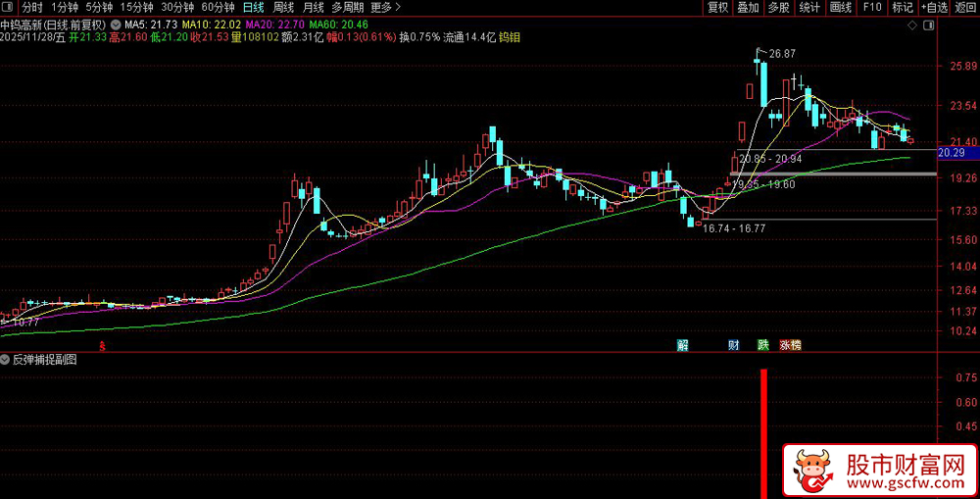Screen dimensions: 980x499
Task: Click the 19.35 - 19.60 gap label
Action: click(763, 184)
